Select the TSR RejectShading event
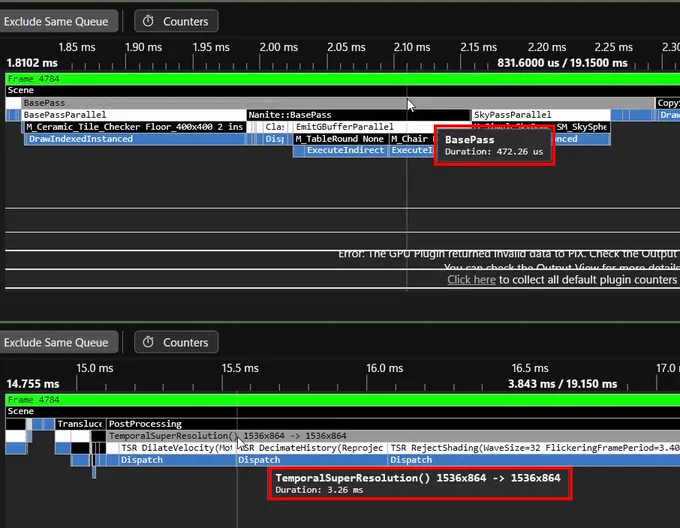The height and width of the screenshot is (528, 680). point(534,448)
